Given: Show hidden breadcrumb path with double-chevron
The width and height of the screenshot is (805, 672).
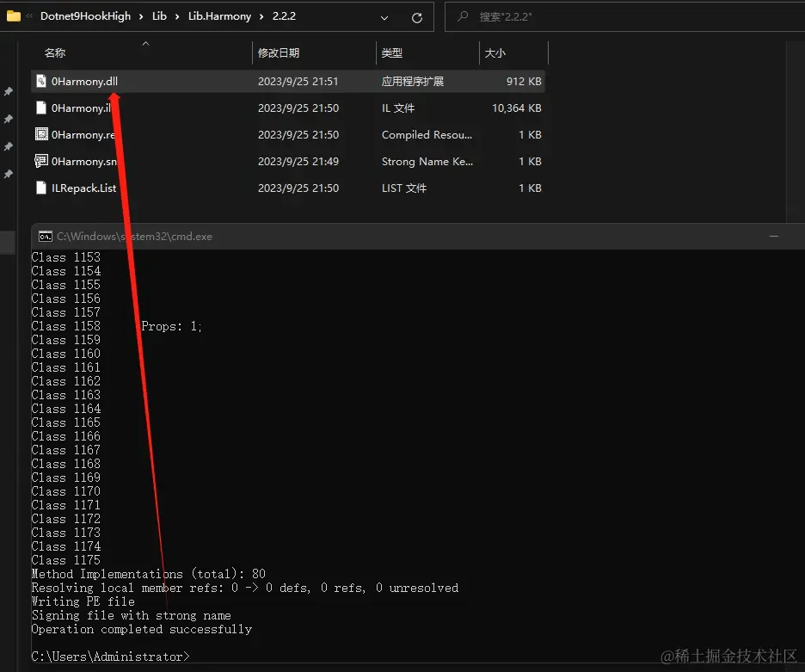Looking at the screenshot, I should coord(29,16).
